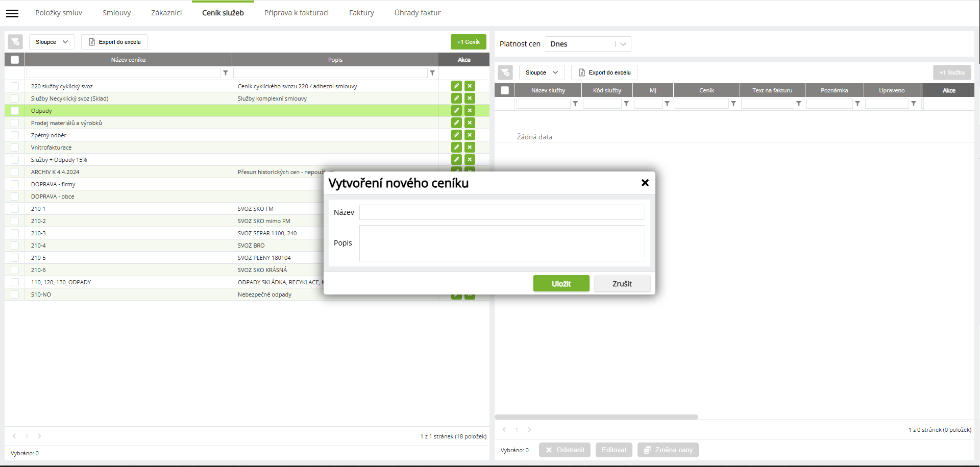The width and height of the screenshot is (980, 467).
Task: Close the 'Vytvoření nového ceníku' dialog
Action: click(x=645, y=183)
